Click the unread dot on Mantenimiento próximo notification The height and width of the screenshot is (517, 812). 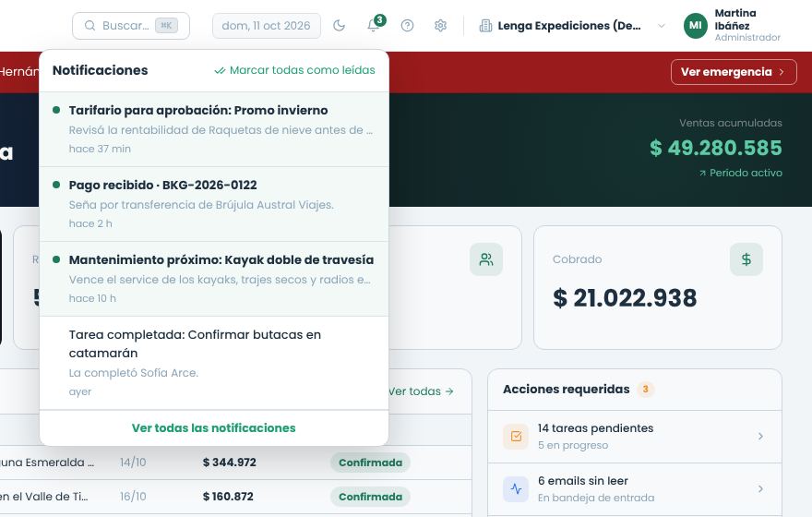pos(56,259)
